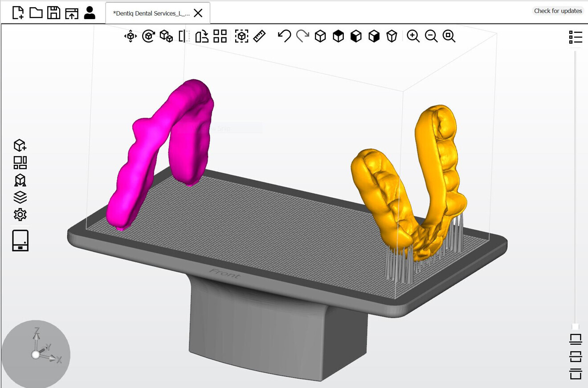Open the user account icon
The width and height of the screenshot is (588, 388).
point(90,12)
